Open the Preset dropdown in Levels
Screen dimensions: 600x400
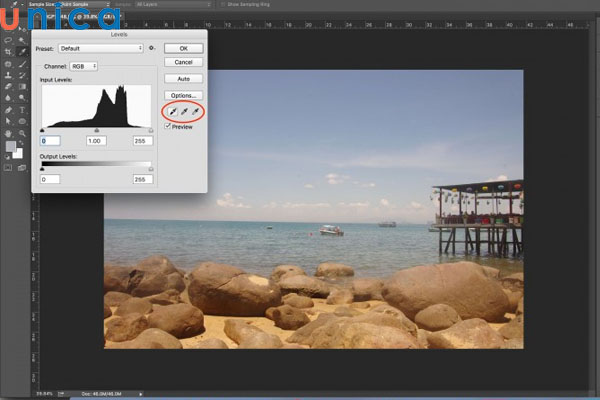pos(100,47)
